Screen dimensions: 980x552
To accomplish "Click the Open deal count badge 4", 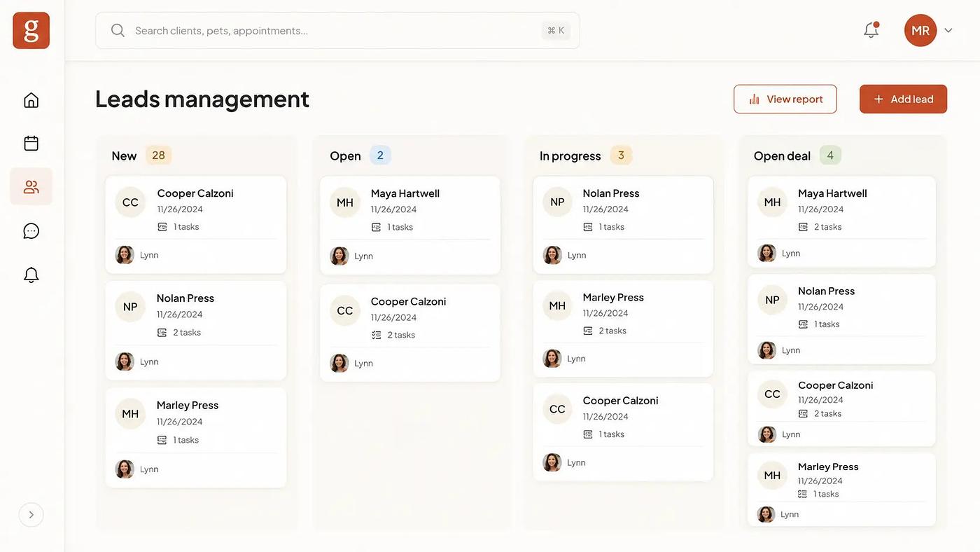I will (x=830, y=155).
